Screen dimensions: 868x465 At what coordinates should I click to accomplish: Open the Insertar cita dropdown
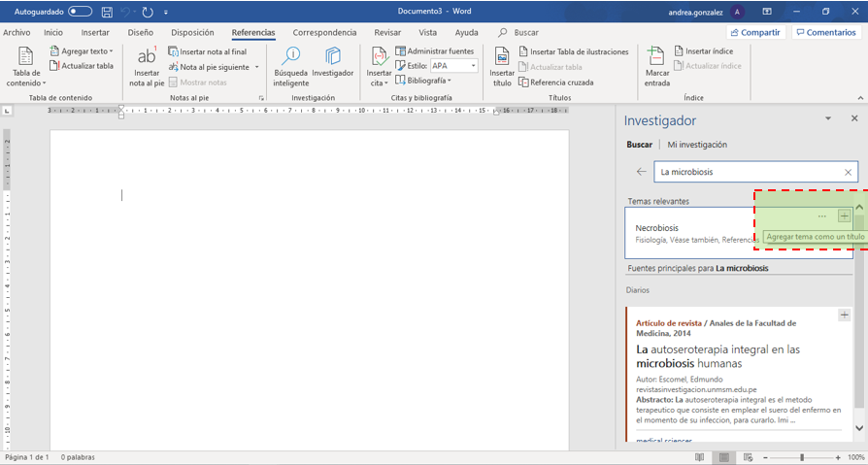click(x=379, y=67)
